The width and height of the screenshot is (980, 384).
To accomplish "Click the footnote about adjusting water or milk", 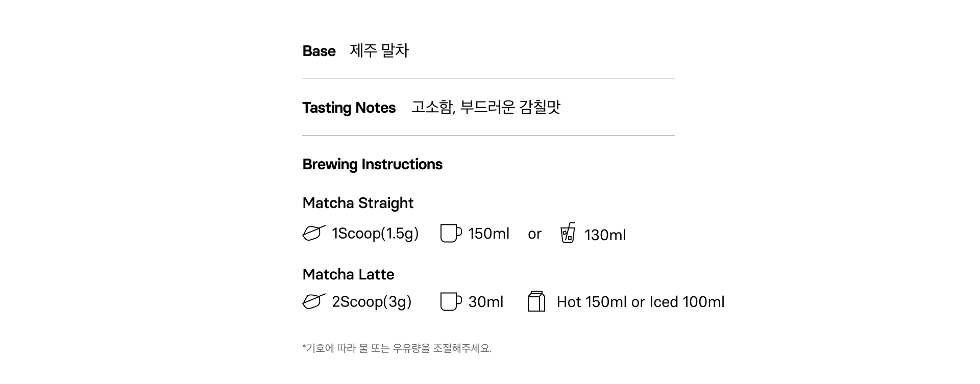I will pyautogui.click(x=397, y=348).
